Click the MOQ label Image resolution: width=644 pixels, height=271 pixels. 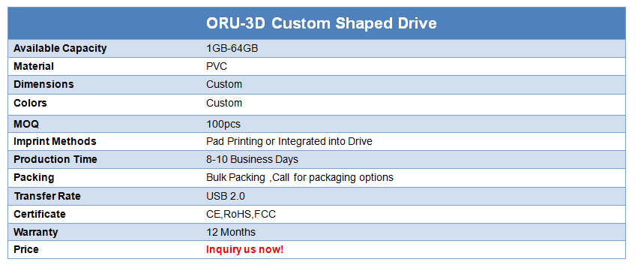[26, 124]
